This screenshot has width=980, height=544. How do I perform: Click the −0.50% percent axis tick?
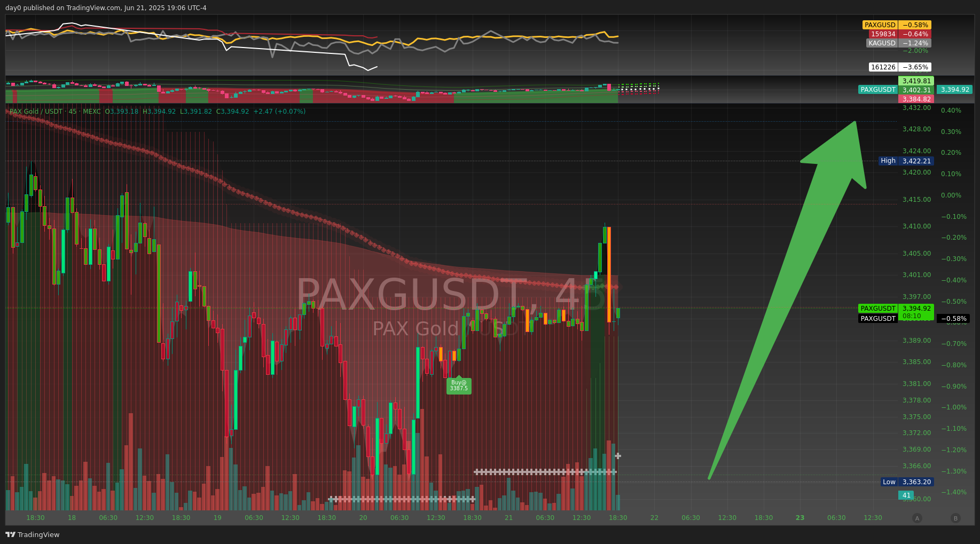point(953,302)
